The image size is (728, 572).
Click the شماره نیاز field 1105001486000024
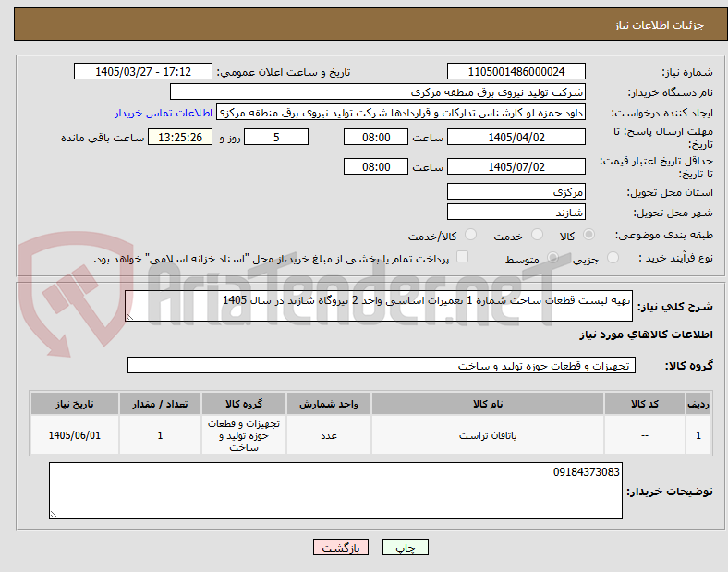(x=516, y=71)
